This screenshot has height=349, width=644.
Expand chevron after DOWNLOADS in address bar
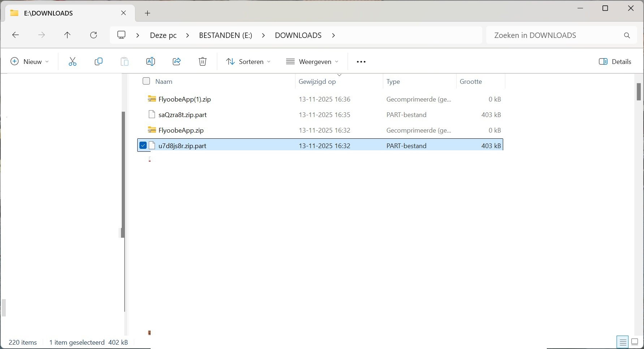coord(333,35)
